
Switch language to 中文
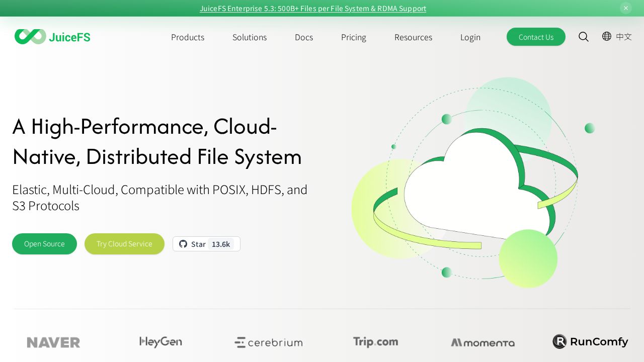click(624, 37)
